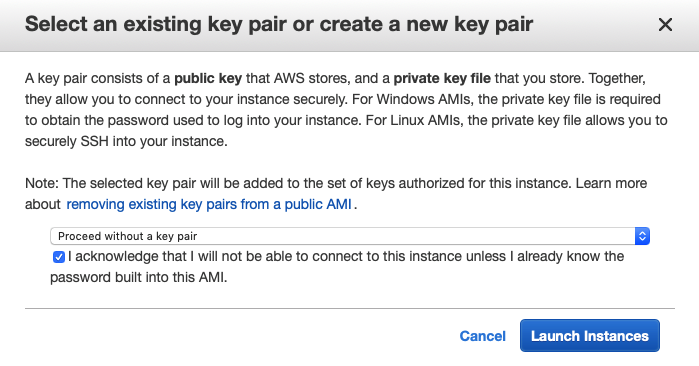Click the bold 'public key' text
The width and height of the screenshot is (699, 366).
click(208, 78)
